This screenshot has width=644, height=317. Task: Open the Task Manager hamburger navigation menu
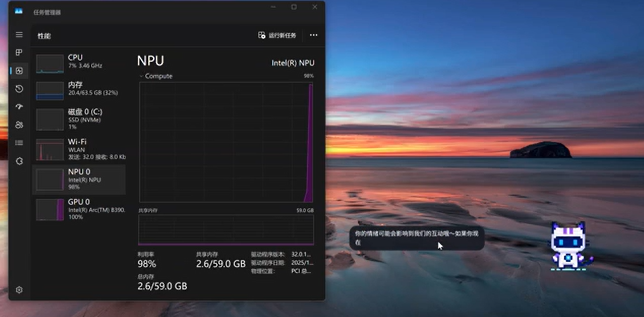pyautogui.click(x=19, y=35)
